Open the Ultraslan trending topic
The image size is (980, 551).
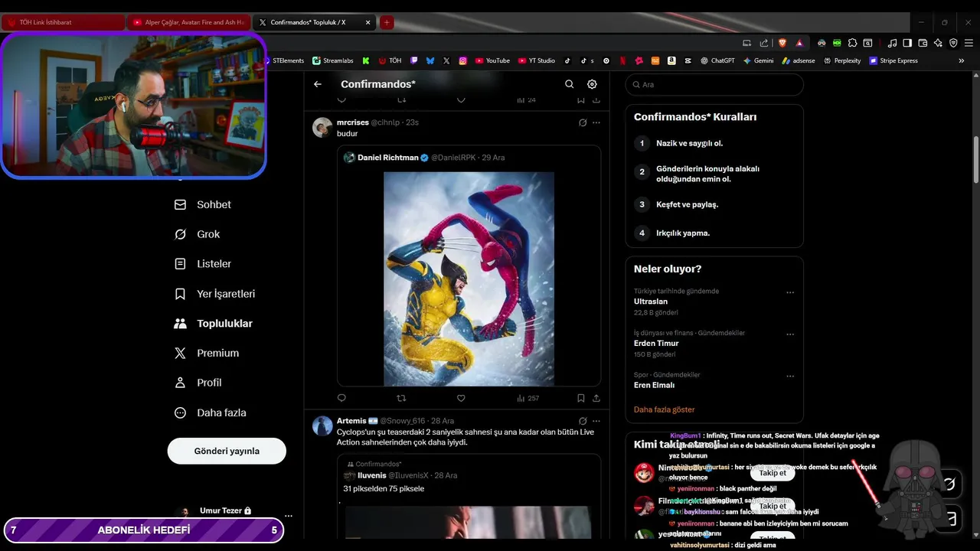pyautogui.click(x=651, y=302)
